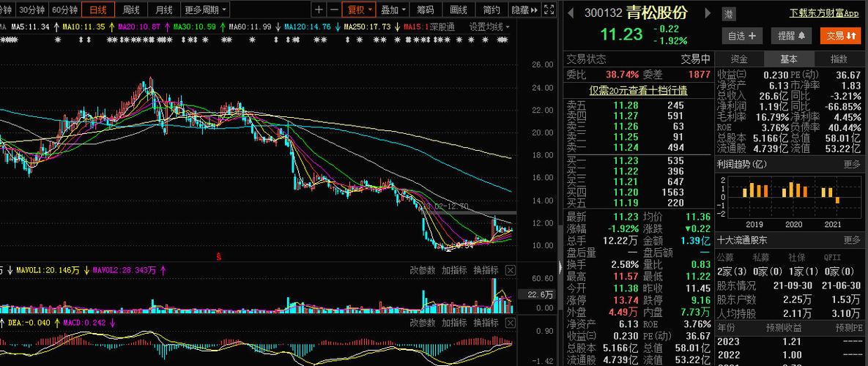This screenshot has height=366, width=868.
Task: Click MA120:14.76 indicator label
Action: coord(307,26)
